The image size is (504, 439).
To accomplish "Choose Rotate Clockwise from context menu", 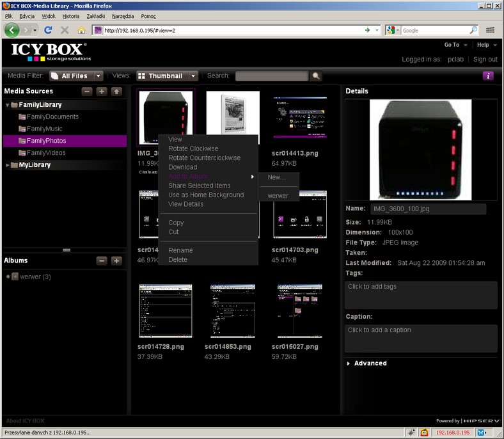I will 193,148.
